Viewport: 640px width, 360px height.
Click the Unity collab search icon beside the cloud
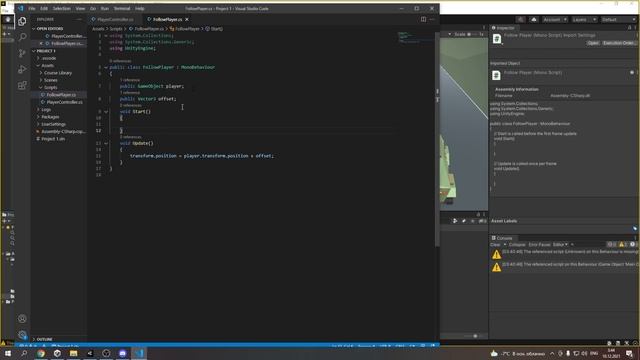[x=520, y=19]
